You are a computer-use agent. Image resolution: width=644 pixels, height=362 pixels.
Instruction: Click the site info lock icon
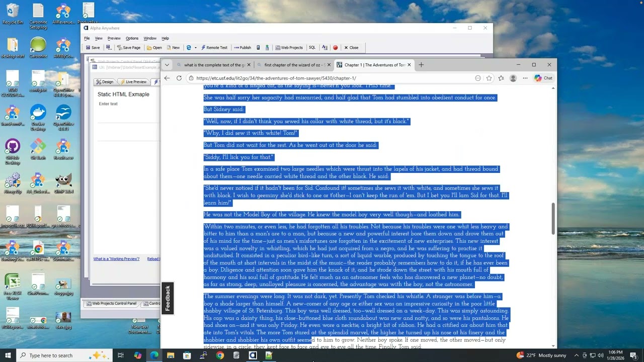191,78
